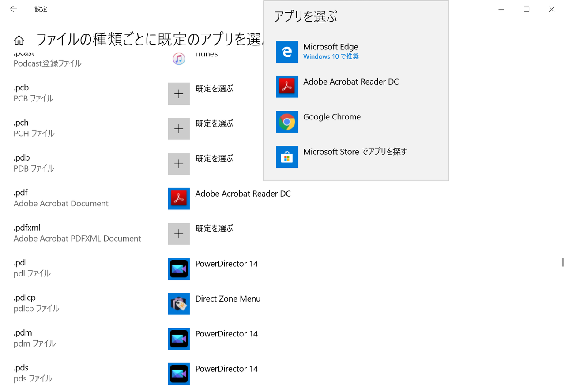Click the アプリを選ぶ popup heading

tap(305, 16)
